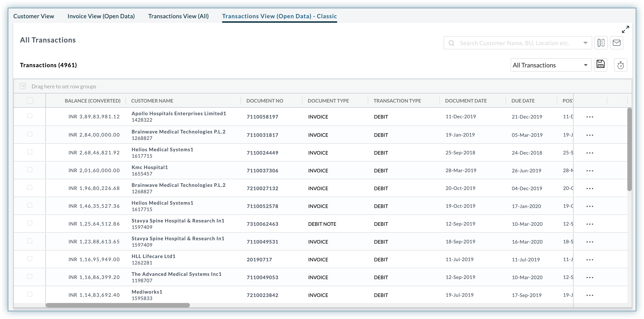The image size is (644, 319).
Task: Save the current view with floppy icon
Action: [600, 65]
